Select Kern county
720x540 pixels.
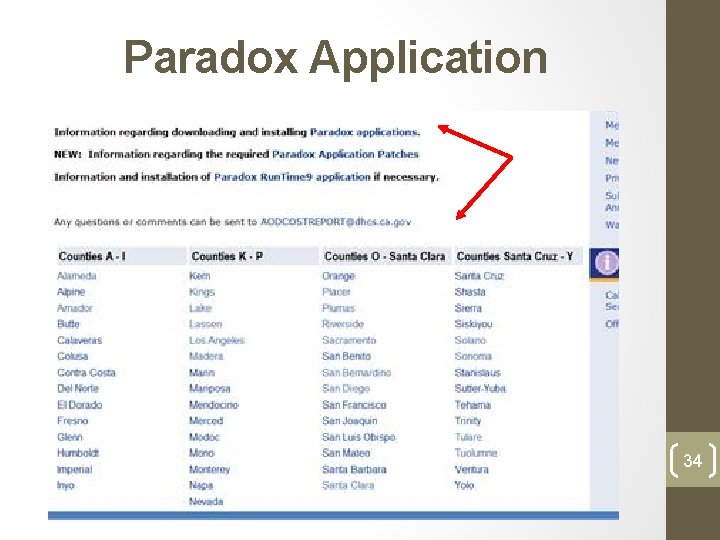click(200, 276)
